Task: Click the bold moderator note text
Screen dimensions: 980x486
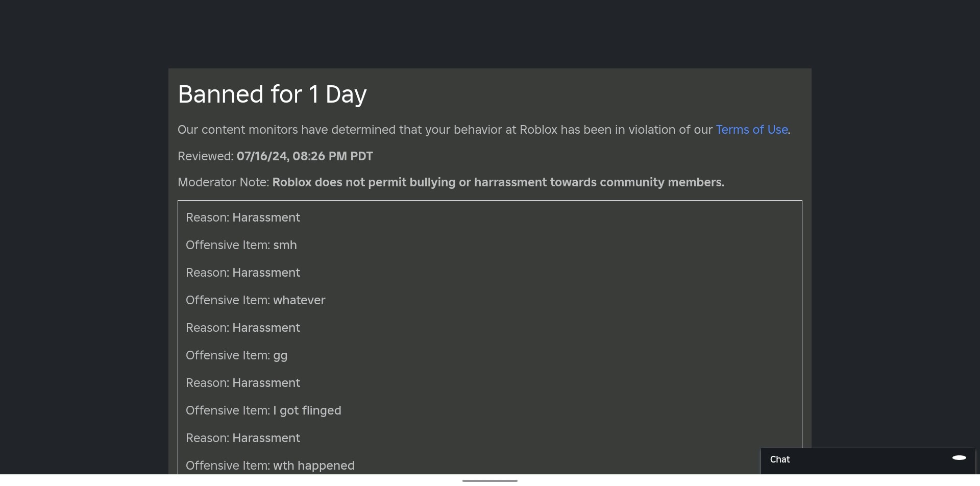Action: click(x=498, y=182)
